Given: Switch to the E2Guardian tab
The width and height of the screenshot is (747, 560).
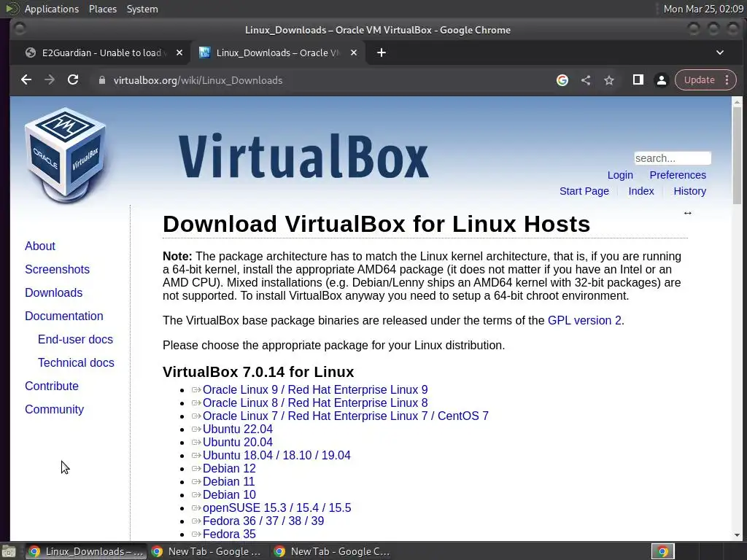Looking at the screenshot, I should coord(101,52).
